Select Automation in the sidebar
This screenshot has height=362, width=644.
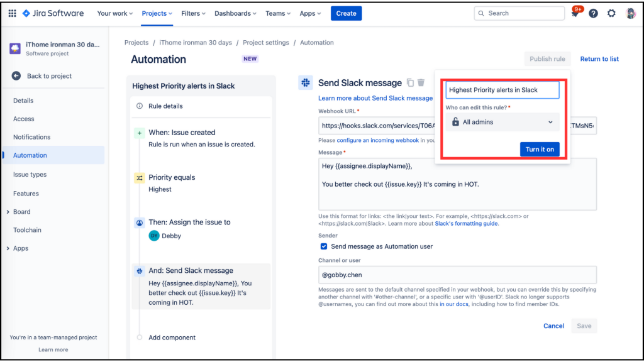coord(53,155)
